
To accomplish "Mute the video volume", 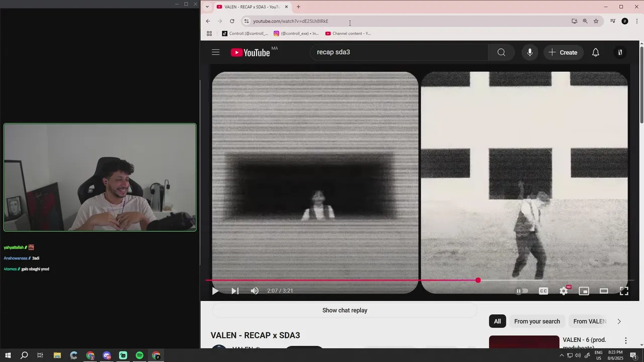I will coord(255,291).
